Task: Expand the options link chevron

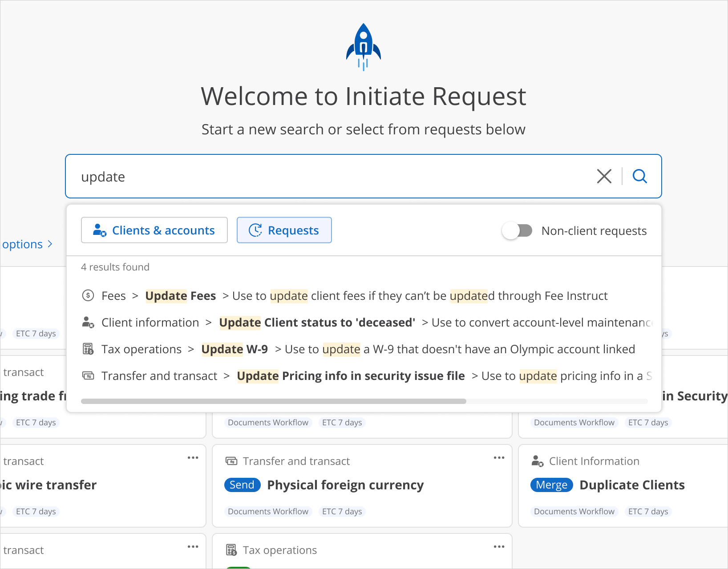Action: (50, 244)
